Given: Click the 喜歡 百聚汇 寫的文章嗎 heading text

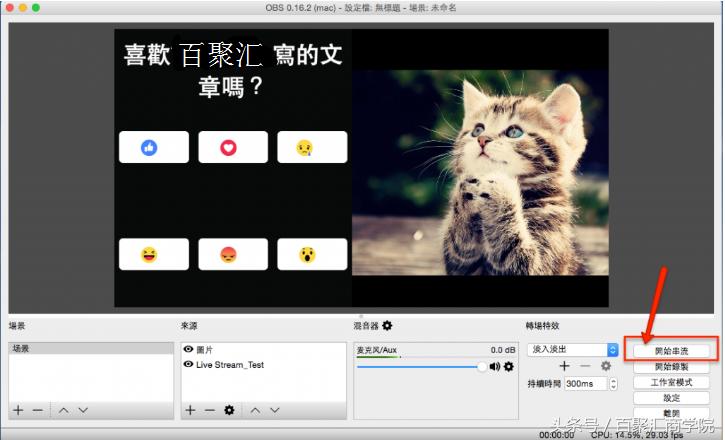Looking at the screenshot, I should click(233, 70).
